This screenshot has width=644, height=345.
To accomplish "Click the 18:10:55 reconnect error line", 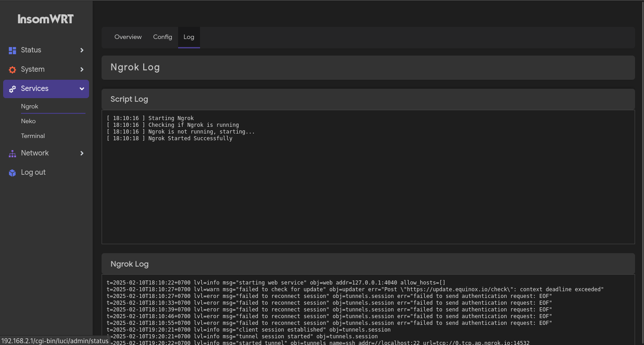I will tap(329, 323).
